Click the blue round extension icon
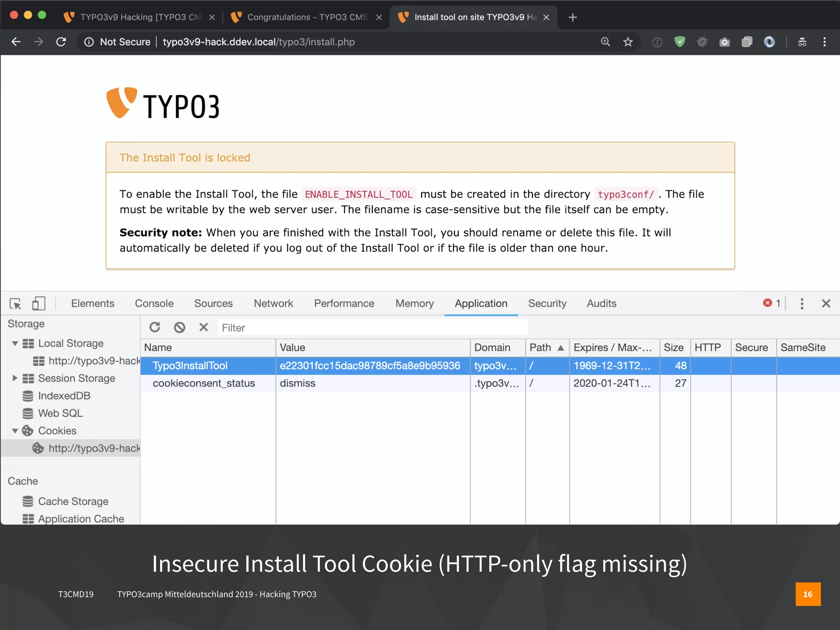Viewport: 840px width, 630px height. click(769, 42)
